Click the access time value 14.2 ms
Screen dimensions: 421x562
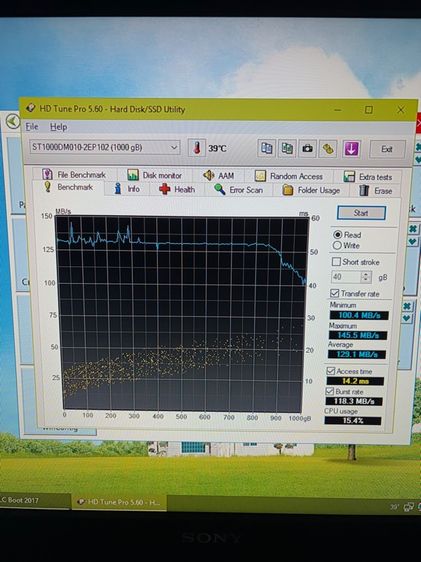(x=355, y=381)
